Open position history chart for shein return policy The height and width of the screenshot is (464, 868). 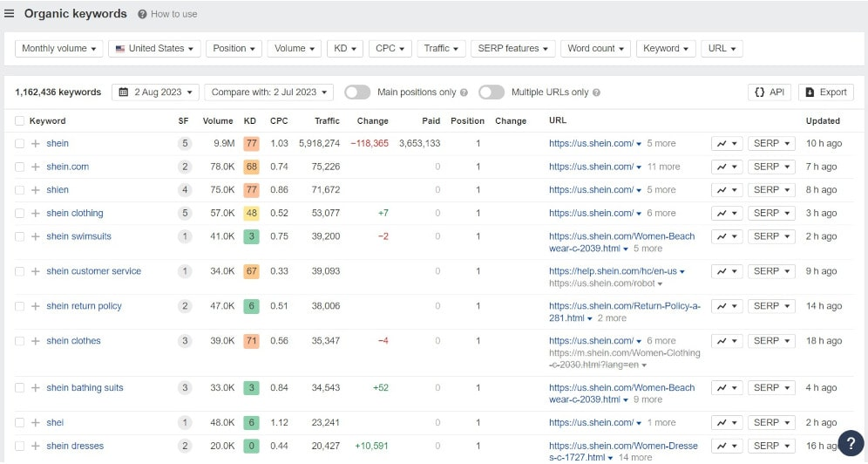[727, 306]
